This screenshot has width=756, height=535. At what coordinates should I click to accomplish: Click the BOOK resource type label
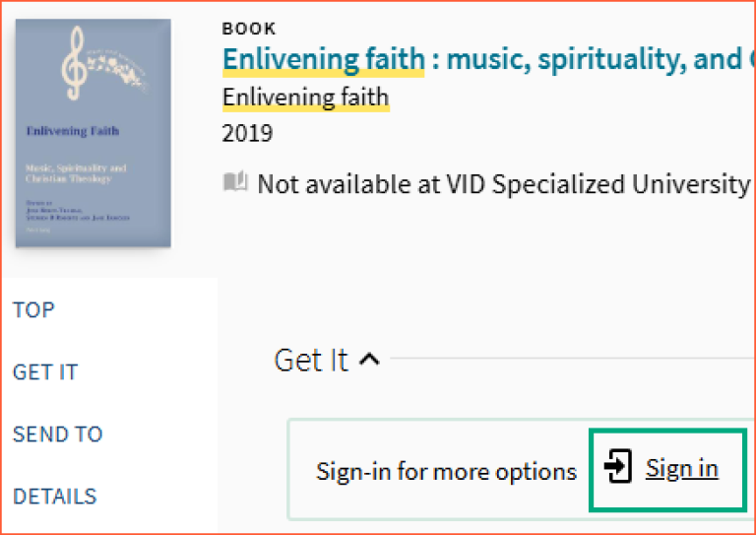pyautogui.click(x=249, y=29)
